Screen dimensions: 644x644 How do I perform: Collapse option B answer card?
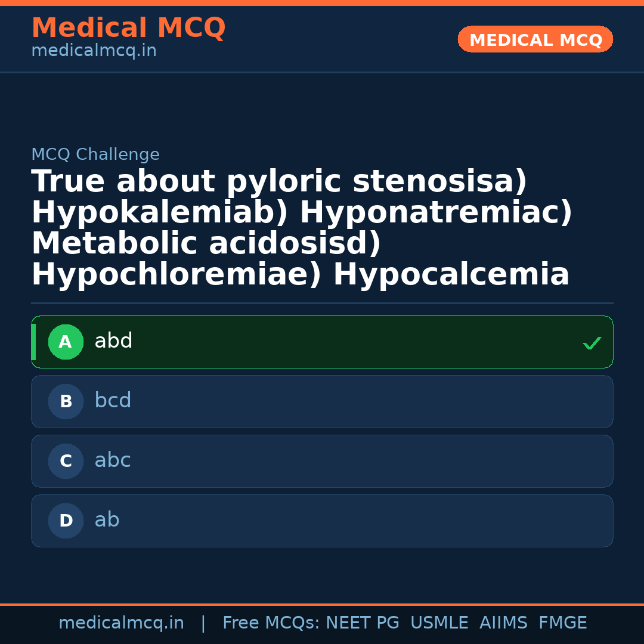[x=322, y=401]
